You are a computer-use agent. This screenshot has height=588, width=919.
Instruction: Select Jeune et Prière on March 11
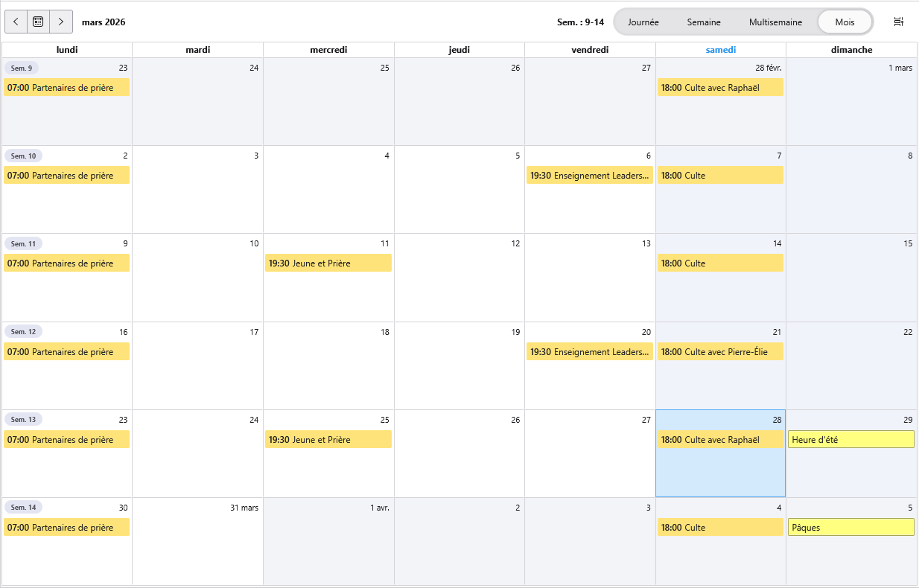pyautogui.click(x=328, y=263)
